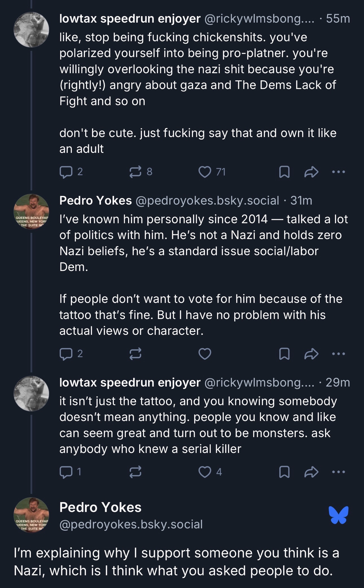Screen dimensions: 364x588
Task: Repost the post with 8 reposts
Action: tap(135, 172)
